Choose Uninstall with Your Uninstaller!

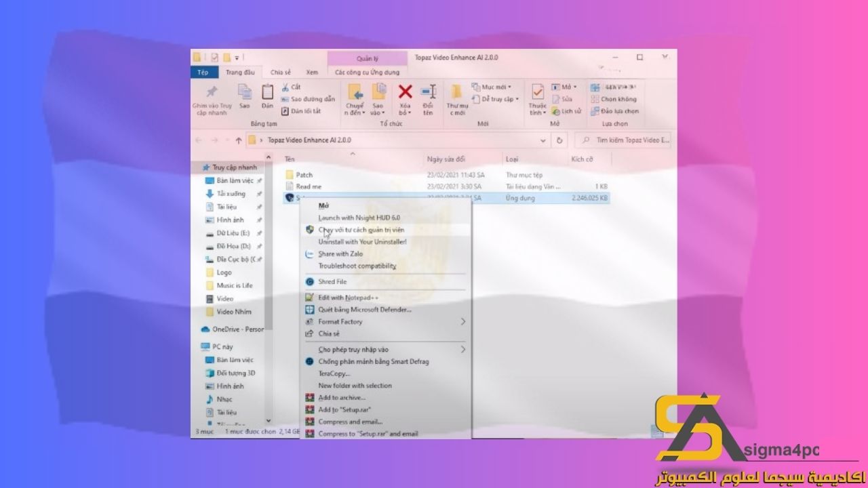(363, 242)
